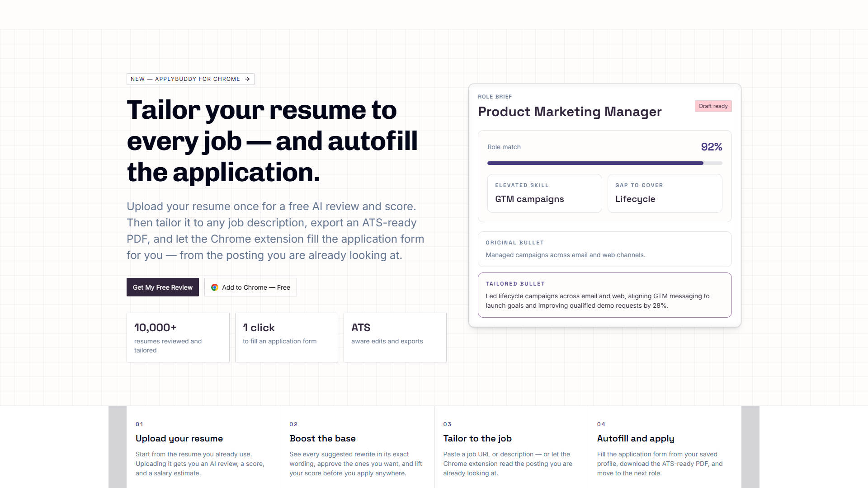Click the ATS aware edits stat card

[395, 338]
